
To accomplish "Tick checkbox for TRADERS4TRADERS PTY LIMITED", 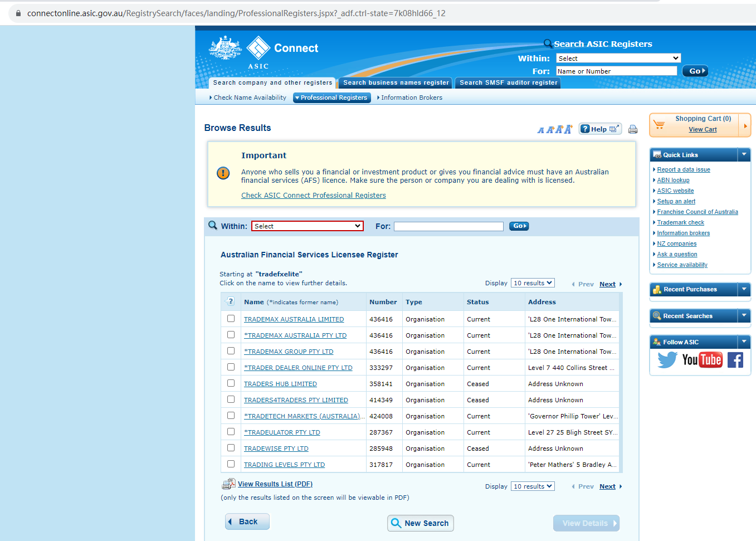I will pos(231,399).
